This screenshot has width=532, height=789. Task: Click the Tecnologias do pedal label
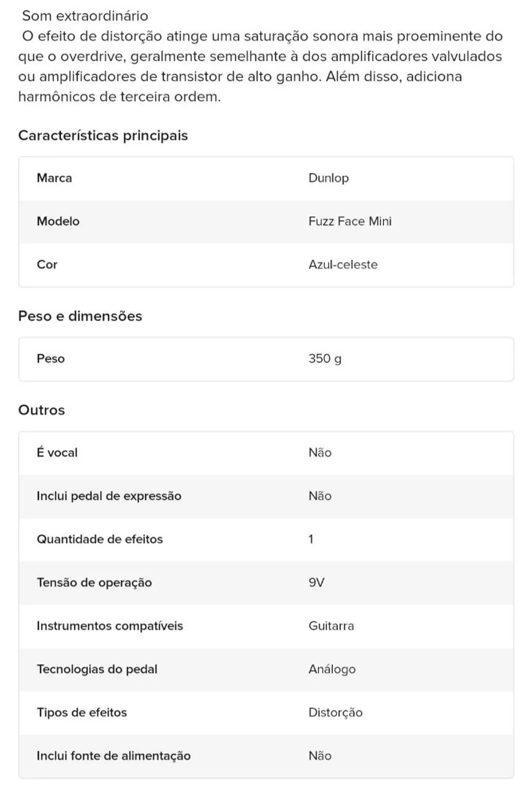pyautogui.click(x=97, y=669)
